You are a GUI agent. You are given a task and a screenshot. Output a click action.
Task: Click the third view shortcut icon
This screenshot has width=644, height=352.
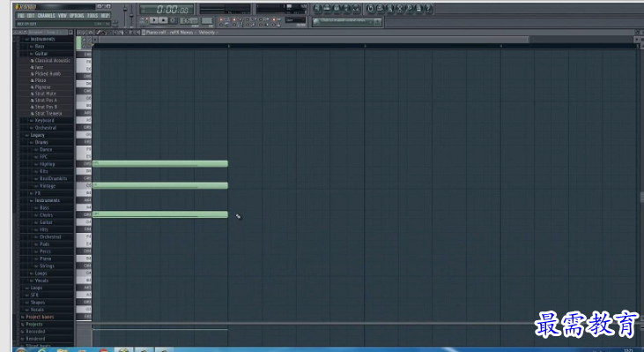(337, 8)
